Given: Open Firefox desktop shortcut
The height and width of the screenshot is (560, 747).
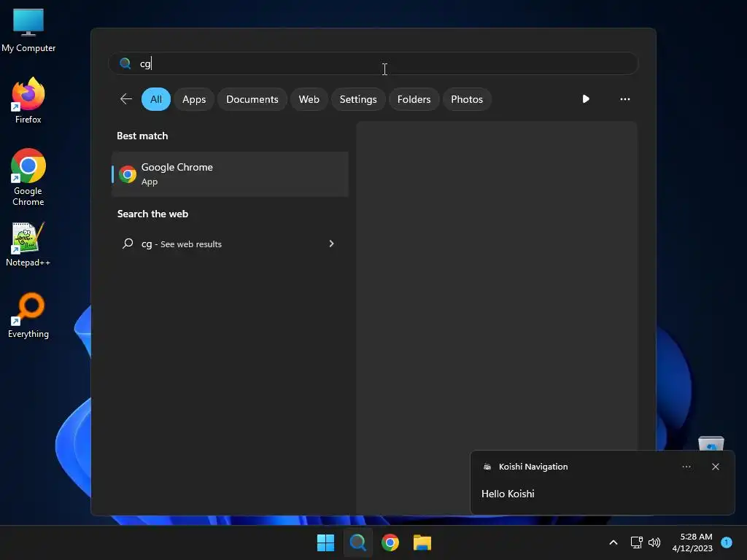Looking at the screenshot, I should point(28,101).
